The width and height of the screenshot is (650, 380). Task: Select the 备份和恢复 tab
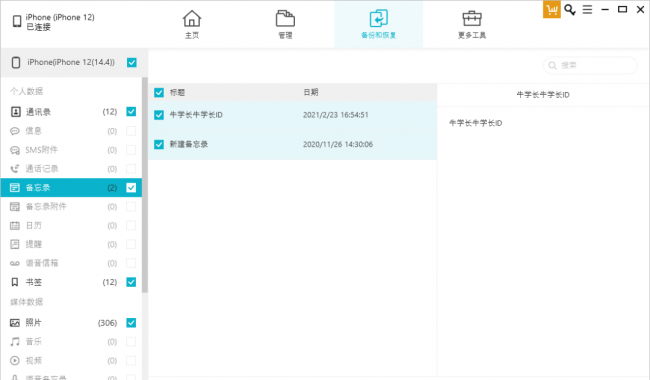tap(378, 24)
